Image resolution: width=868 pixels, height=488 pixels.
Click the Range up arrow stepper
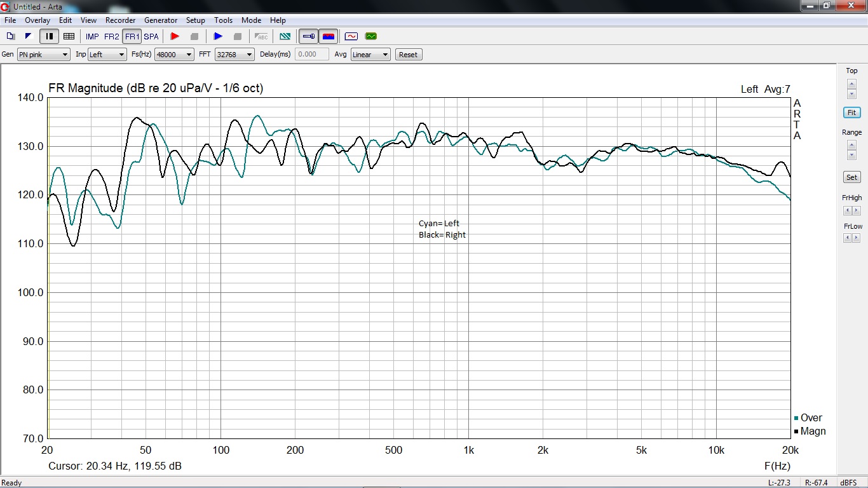tap(851, 144)
